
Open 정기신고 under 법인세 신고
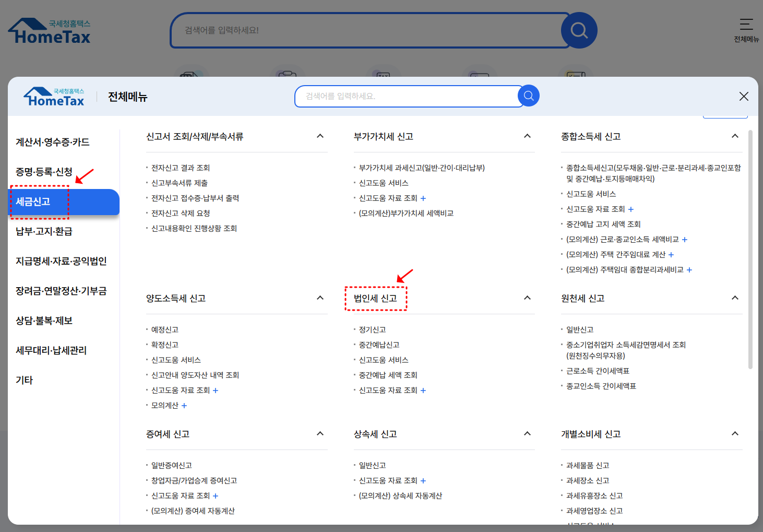pyautogui.click(x=372, y=329)
